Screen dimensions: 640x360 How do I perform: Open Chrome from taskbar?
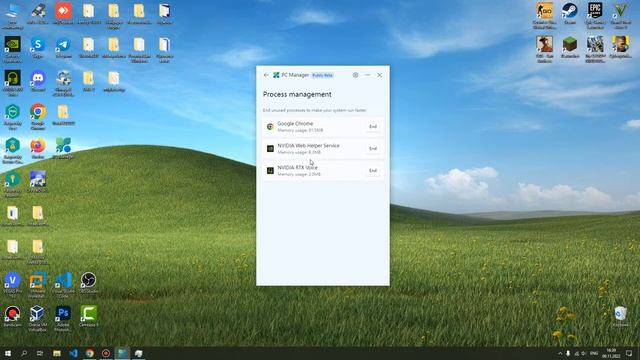[89, 353]
